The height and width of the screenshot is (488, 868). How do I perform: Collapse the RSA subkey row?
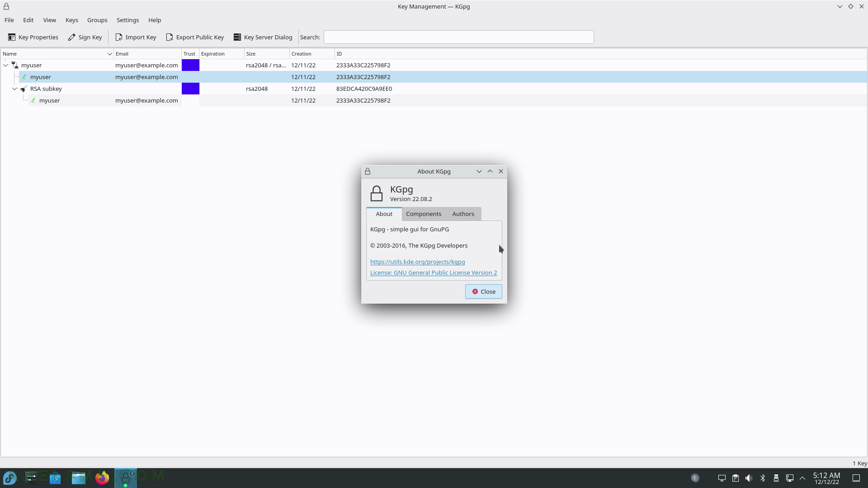(15, 89)
